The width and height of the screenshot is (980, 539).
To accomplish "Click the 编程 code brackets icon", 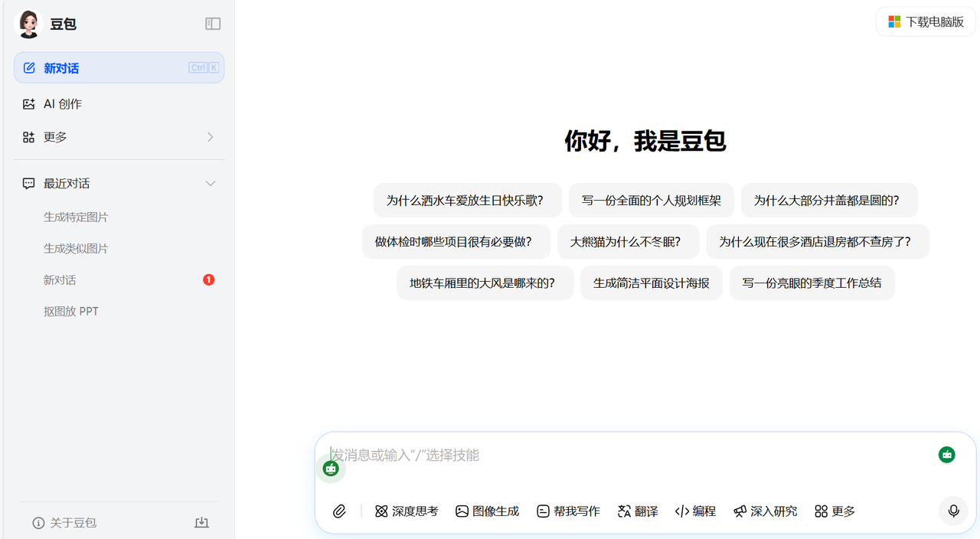I will tap(682, 511).
